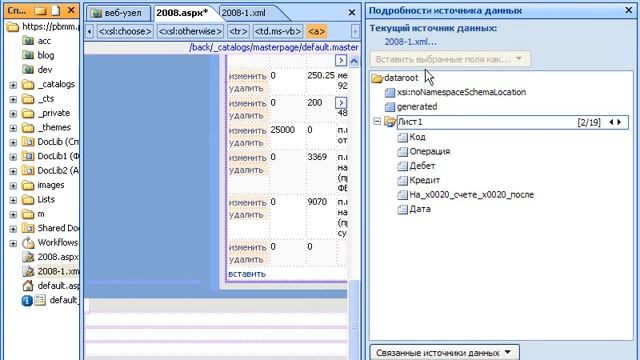Collapse the Лист1 node
The height and width of the screenshot is (360, 640).
(377, 121)
